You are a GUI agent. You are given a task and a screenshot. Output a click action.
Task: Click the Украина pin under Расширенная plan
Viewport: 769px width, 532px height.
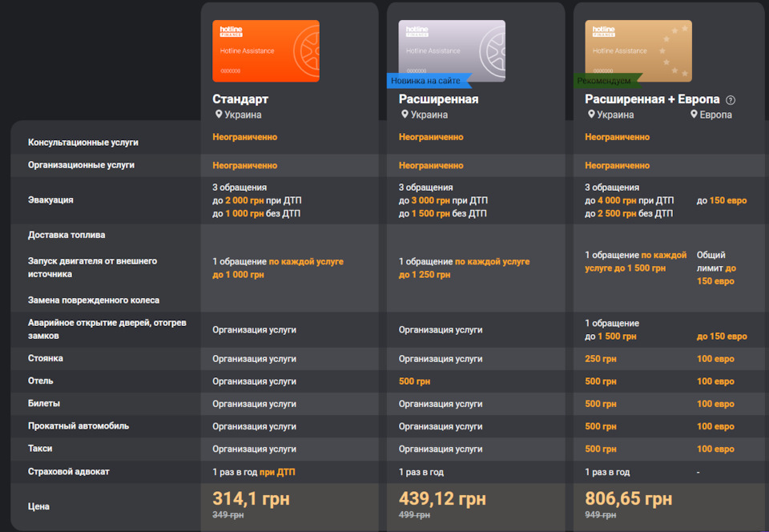point(405,115)
